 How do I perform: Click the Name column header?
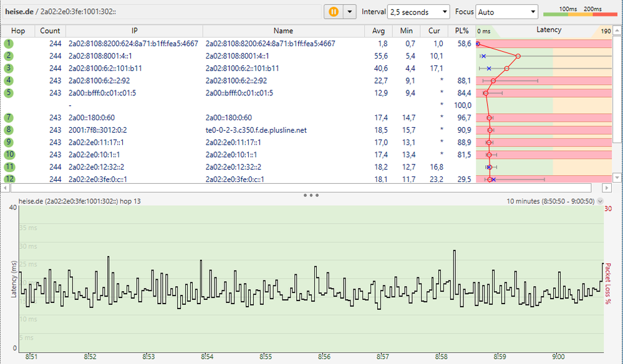283,31
